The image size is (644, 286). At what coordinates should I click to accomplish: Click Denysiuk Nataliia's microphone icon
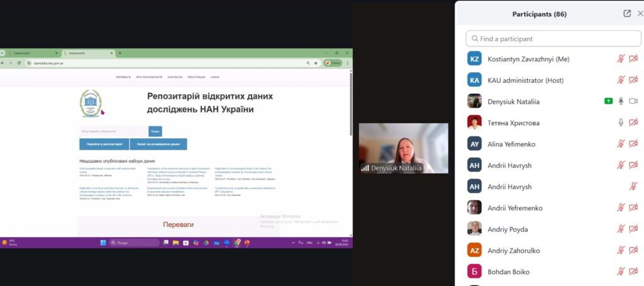[x=621, y=101]
